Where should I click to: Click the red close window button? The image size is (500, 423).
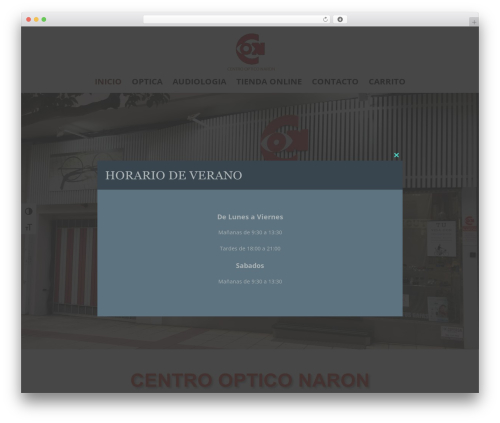pyautogui.click(x=29, y=19)
